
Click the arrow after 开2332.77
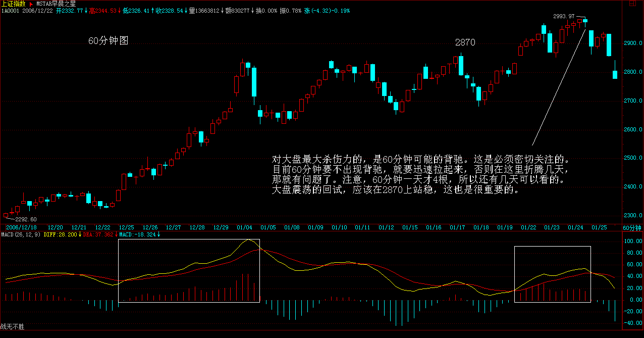pos(85,11)
